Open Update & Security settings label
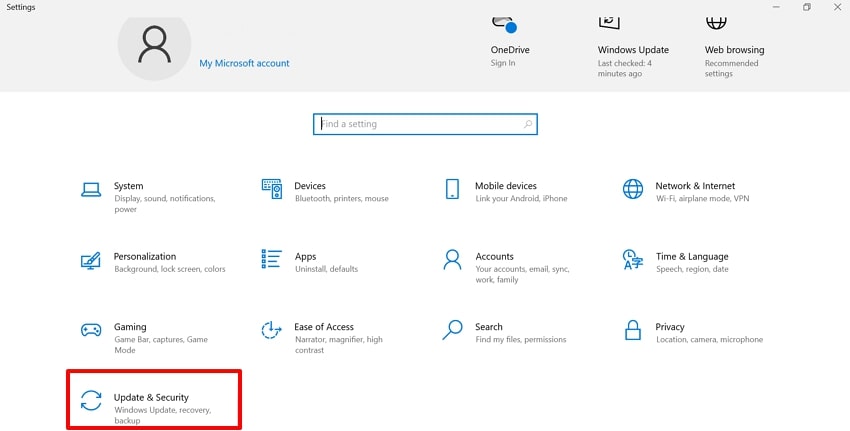The width and height of the screenshot is (850, 431). point(151,397)
